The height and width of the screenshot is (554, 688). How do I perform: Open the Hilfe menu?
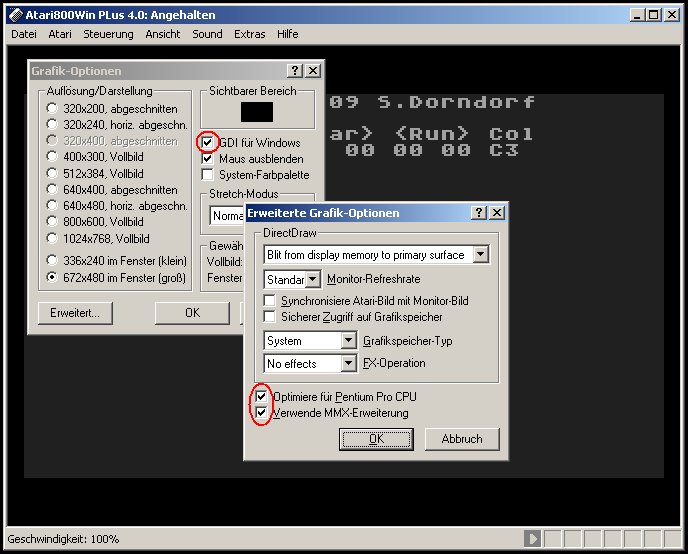[x=287, y=34]
